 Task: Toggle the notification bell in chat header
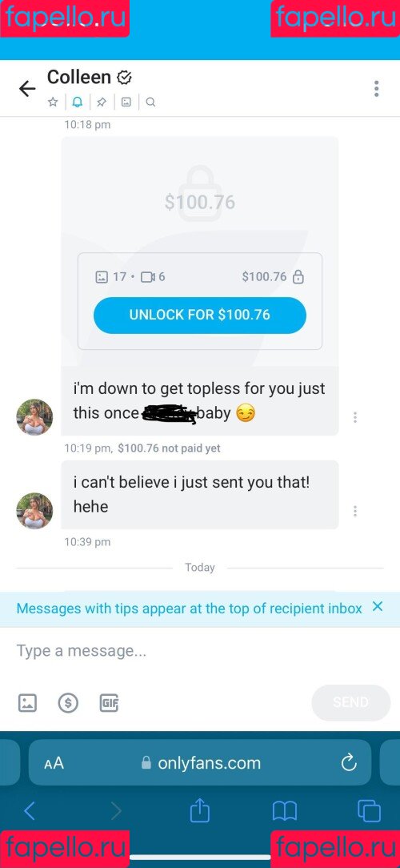[x=78, y=102]
